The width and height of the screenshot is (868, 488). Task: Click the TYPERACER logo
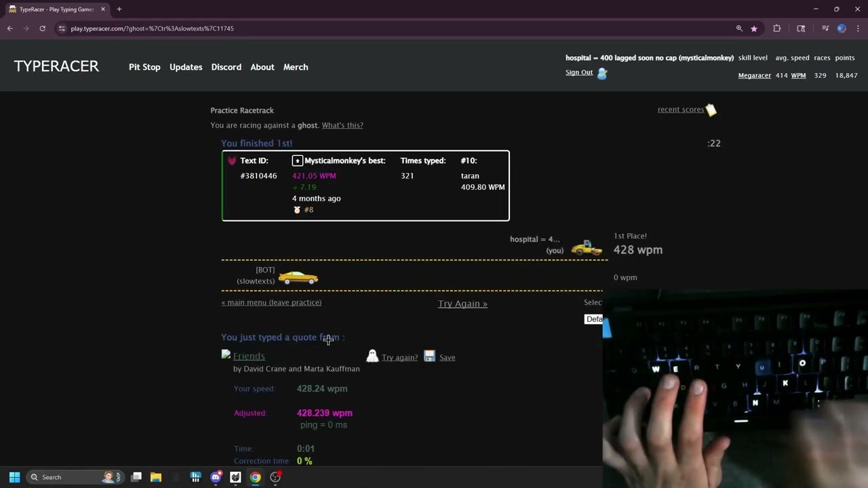(56, 66)
